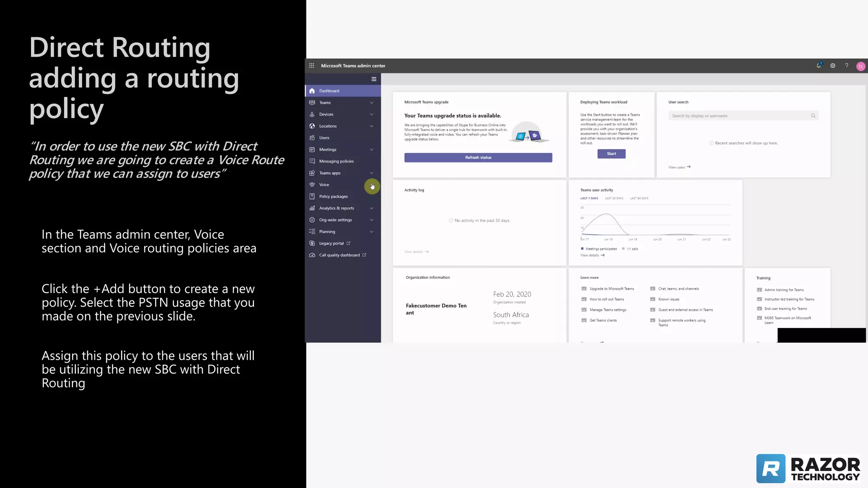The image size is (868, 488).
Task: Click the Policy packages icon
Action: [312, 197]
